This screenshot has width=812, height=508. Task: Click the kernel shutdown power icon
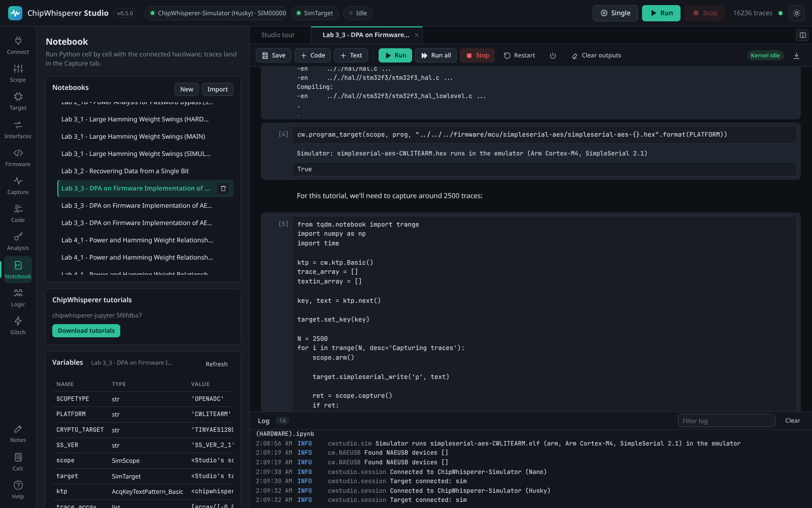coord(553,55)
